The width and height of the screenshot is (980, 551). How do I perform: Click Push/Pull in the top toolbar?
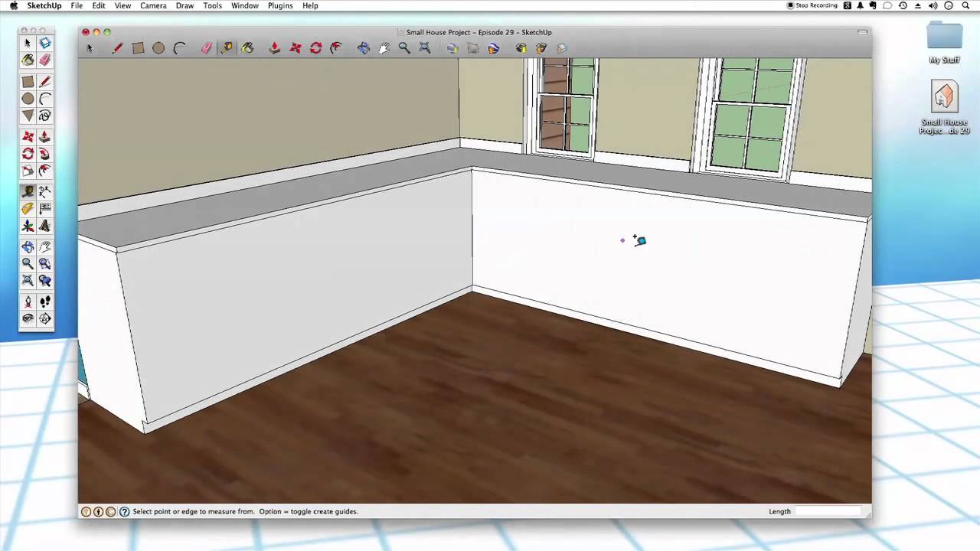tap(275, 48)
